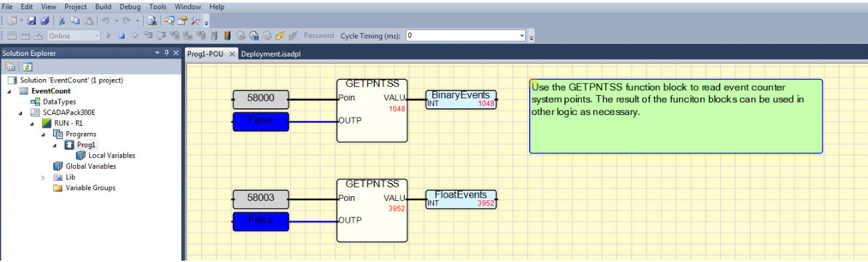Open the Project menu
Image resolution: width=868 pixels, height=262 pixels.
point(75,7)
